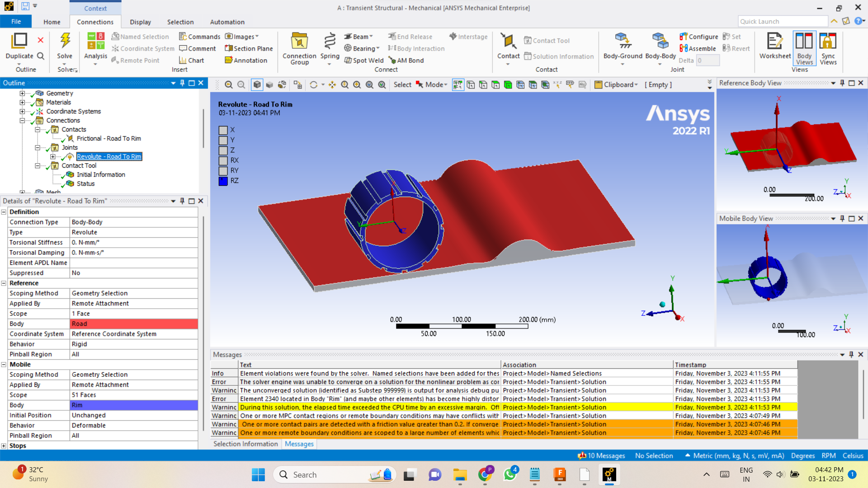This screenshot has width=868, height=488.
Task: Open ANSYS Mechanical in the taskbar
Action: point(609,474)
